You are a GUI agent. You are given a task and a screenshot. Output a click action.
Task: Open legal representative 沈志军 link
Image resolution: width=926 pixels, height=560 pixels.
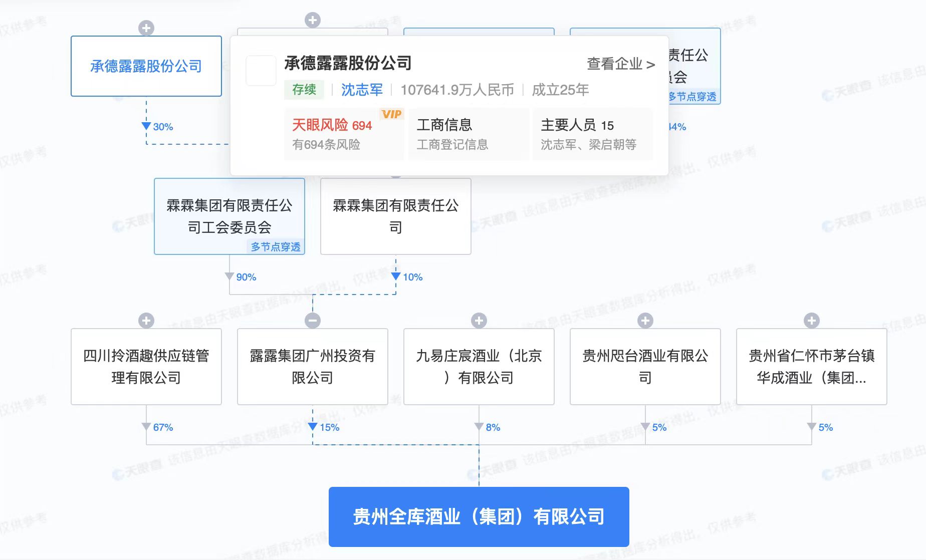[362, 90]
